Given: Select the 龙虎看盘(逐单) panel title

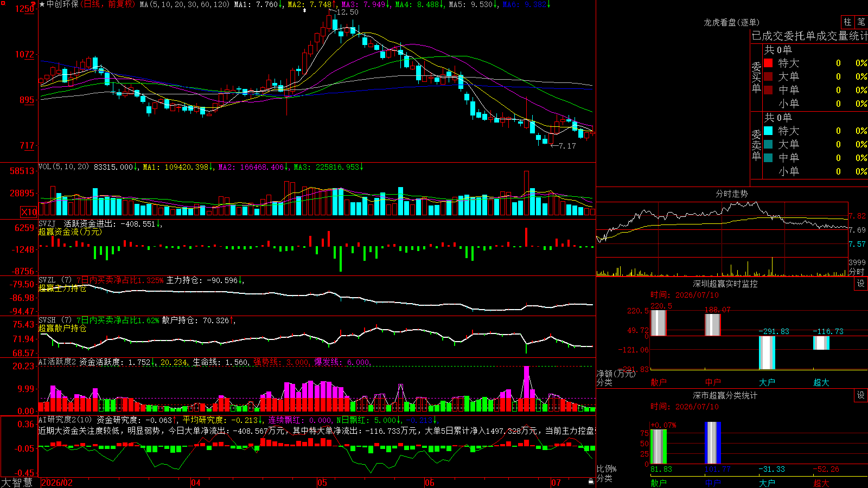Looking at the screenshot, I should [731, 22].
